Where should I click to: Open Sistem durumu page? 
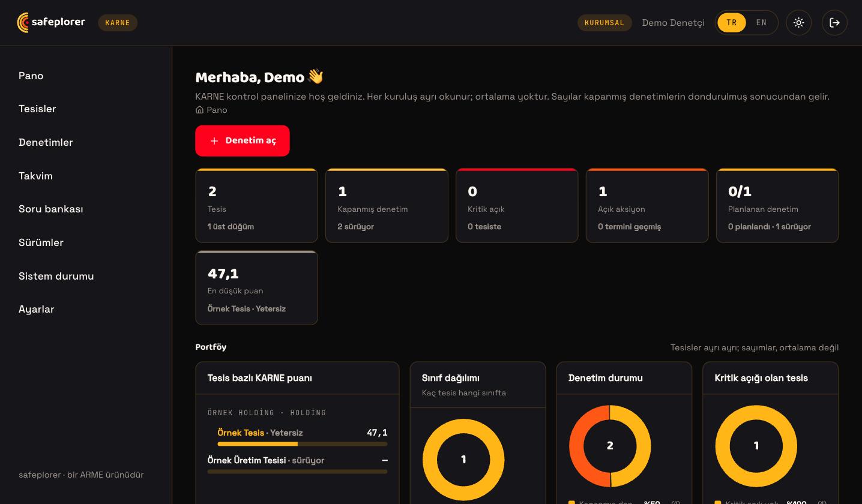coord(56,276)
